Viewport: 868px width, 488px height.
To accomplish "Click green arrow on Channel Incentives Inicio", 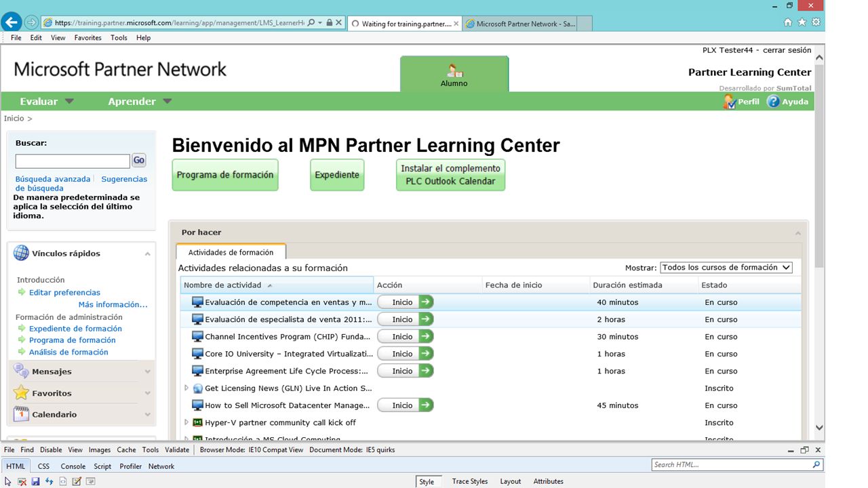I will click(426, 336).
